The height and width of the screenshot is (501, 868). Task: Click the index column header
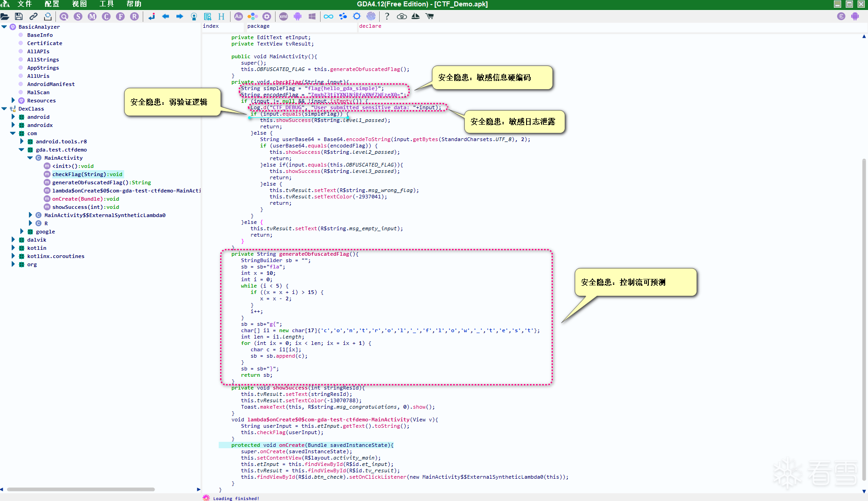211,26
